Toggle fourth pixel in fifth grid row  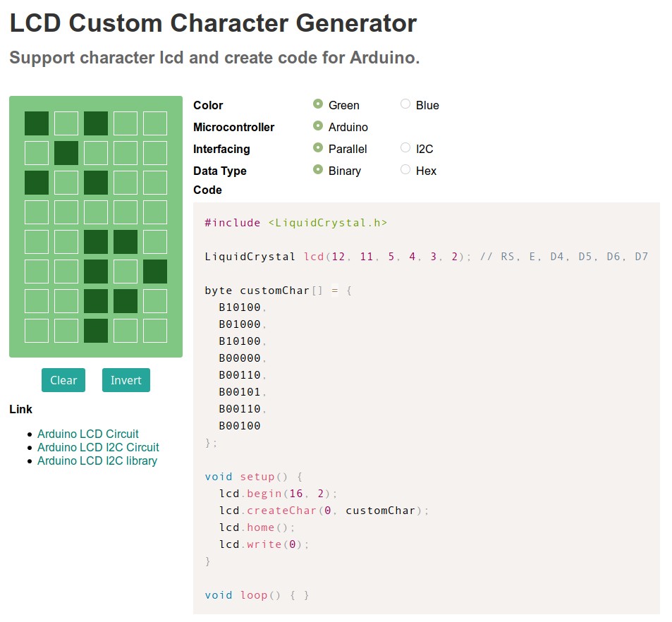tap(126, 242)
